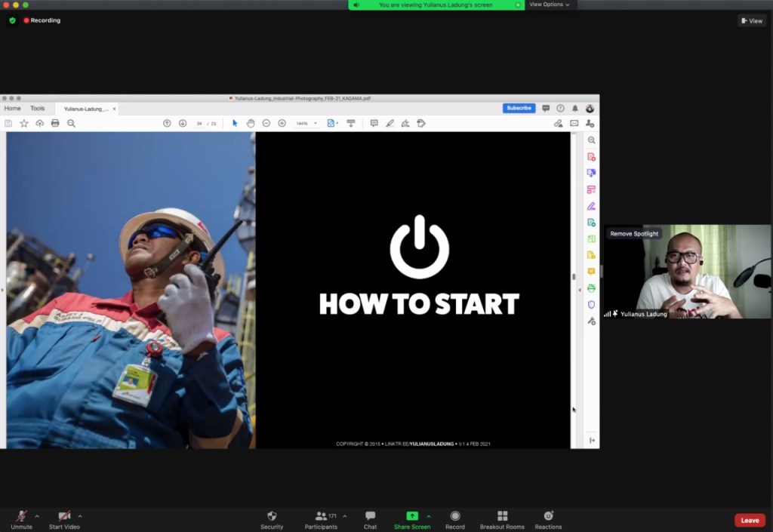Toggle meeting recording with Record
This screenshot has height=532, width=773.
tap(454, 519)
